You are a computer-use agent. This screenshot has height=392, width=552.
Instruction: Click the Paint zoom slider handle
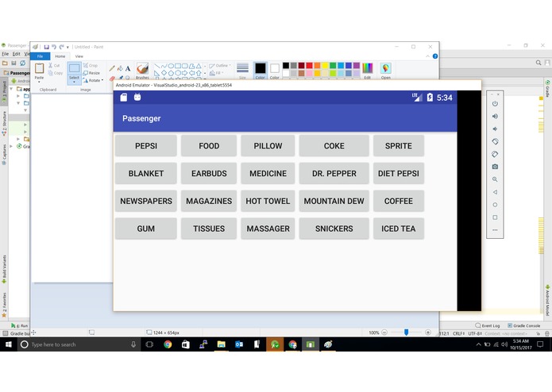click(406, 332)
